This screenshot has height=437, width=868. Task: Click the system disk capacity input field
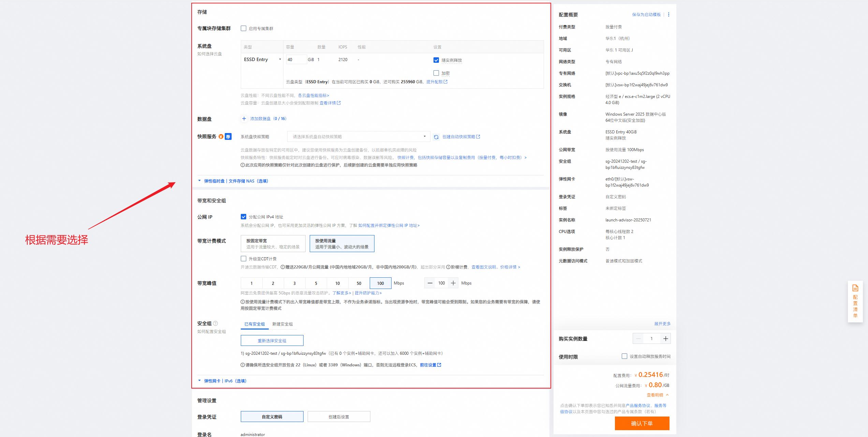pyautogui.click(x=296, y=60)
